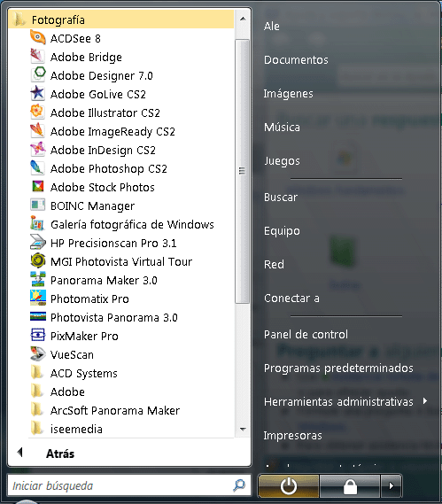
Task: Click the Adobe ImageReady CS2 feather icon
Action: (37, 131)
